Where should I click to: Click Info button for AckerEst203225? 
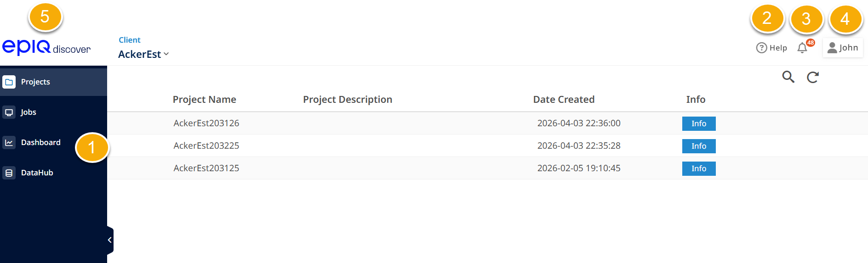point(698,146)
